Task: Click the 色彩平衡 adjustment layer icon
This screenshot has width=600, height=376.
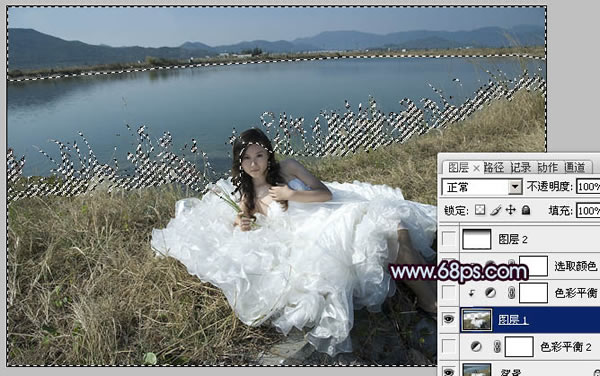Action: (490, 293)
